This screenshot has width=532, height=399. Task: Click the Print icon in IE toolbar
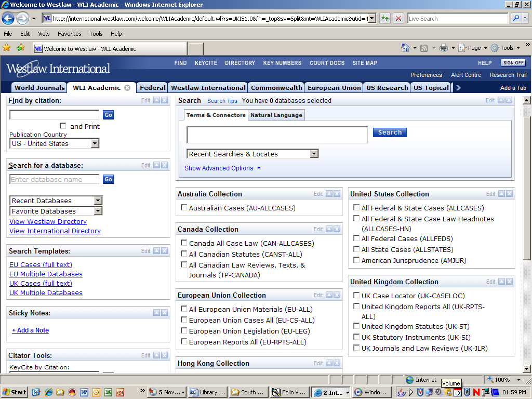[x=444, y=48]
